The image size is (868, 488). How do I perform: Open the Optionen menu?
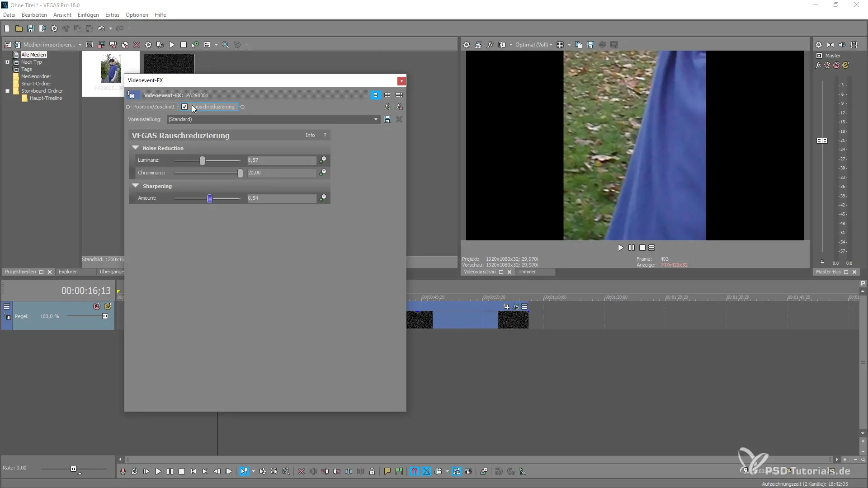pos(137,15)
